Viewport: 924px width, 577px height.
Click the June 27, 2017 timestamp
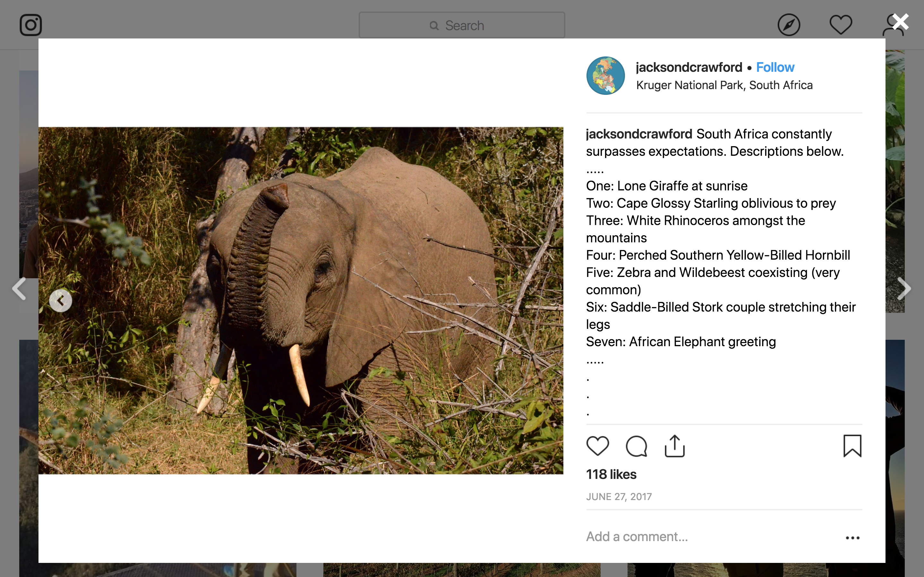coord(619,497)
